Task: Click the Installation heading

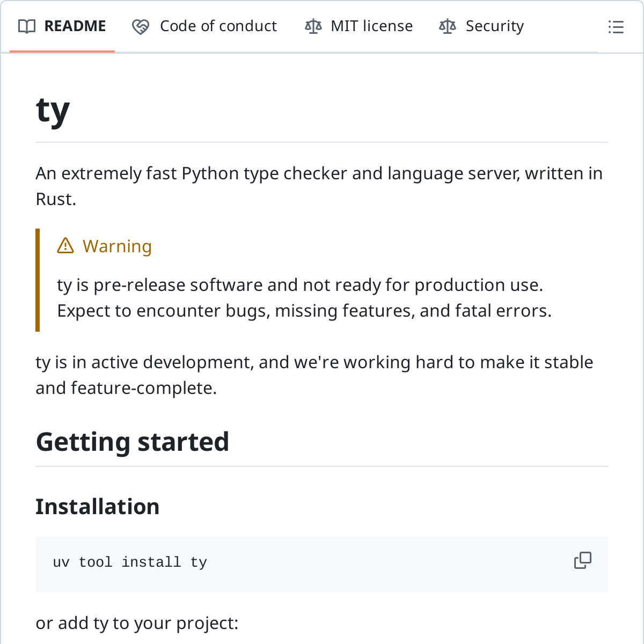Action: coord(98,507)
